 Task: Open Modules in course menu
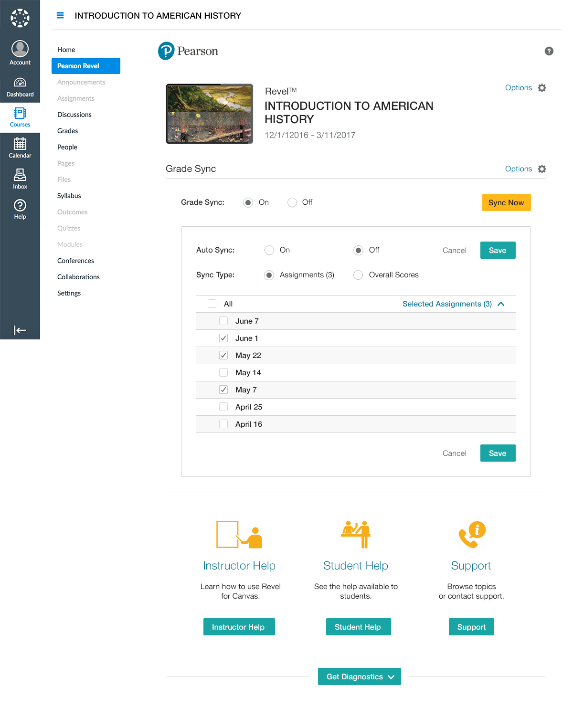tap(70, 244)
